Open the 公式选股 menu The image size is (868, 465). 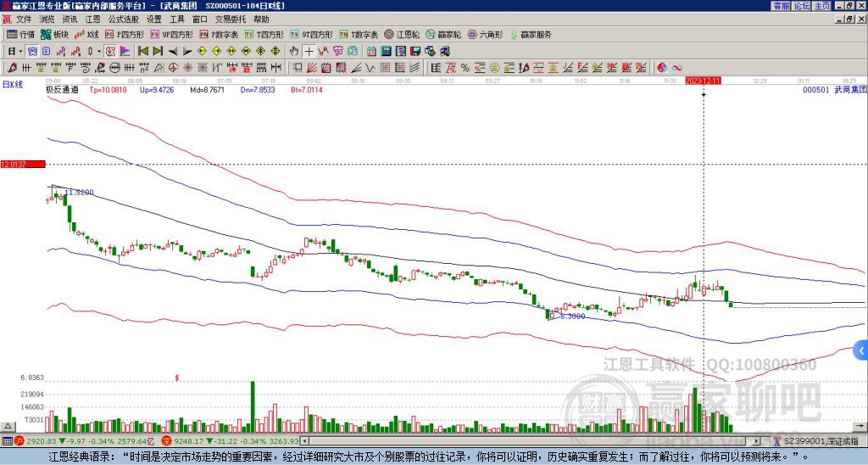pos(123,20)
